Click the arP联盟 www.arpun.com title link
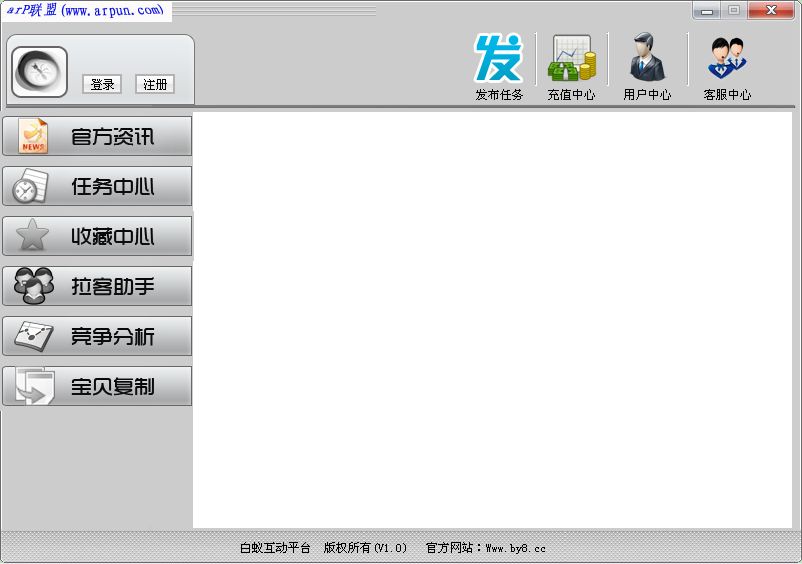 [x=86, y=11]
